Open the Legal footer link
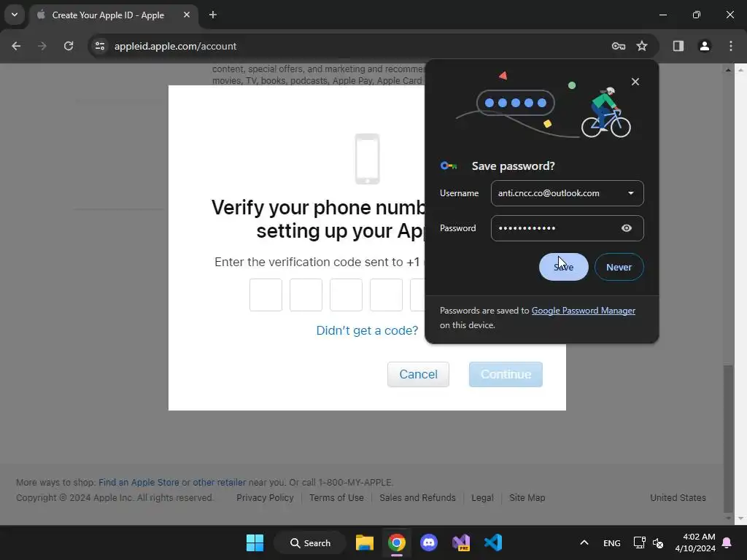 [x=482, y=497]
